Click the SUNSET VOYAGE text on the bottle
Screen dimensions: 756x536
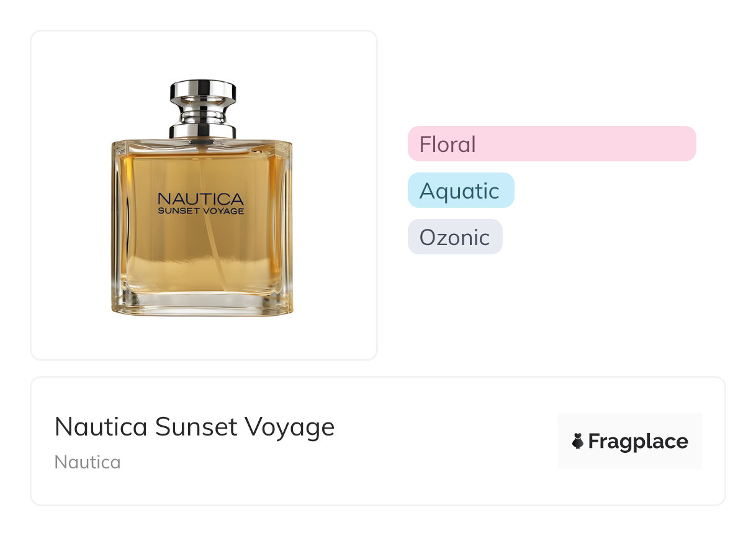click(x=200, y=211)
